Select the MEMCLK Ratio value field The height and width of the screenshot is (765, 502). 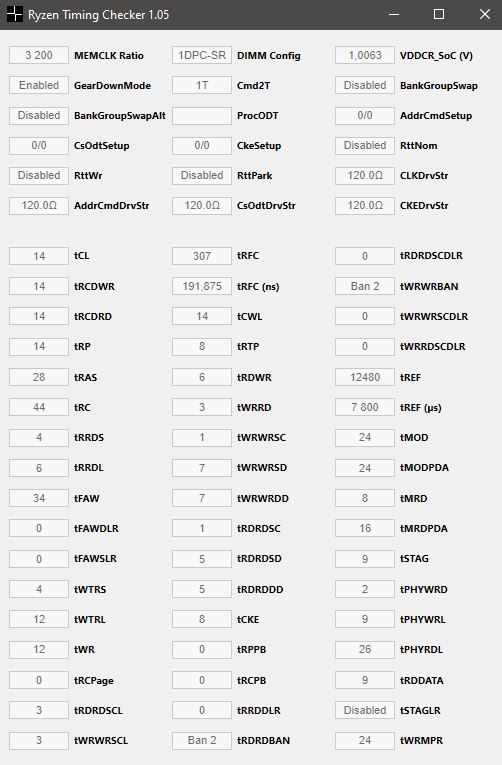(x=39, y=55)
